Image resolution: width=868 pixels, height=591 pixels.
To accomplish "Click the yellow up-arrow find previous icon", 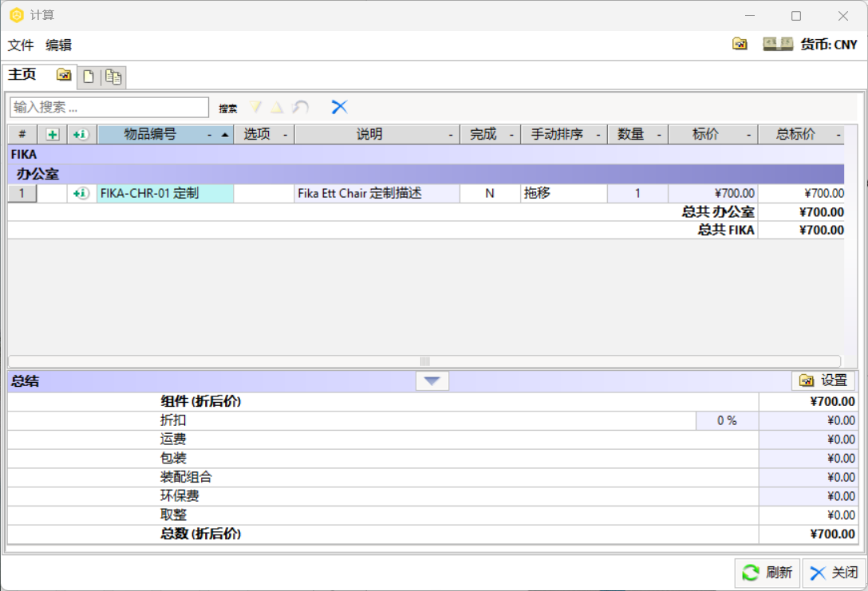I will [x=277, y=107].
